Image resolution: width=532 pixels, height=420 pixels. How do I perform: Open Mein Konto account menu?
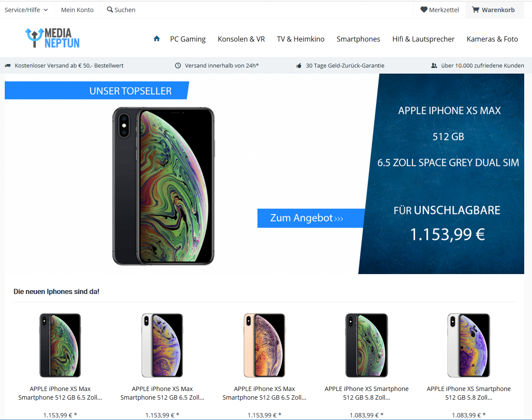(x=77, y=10)
